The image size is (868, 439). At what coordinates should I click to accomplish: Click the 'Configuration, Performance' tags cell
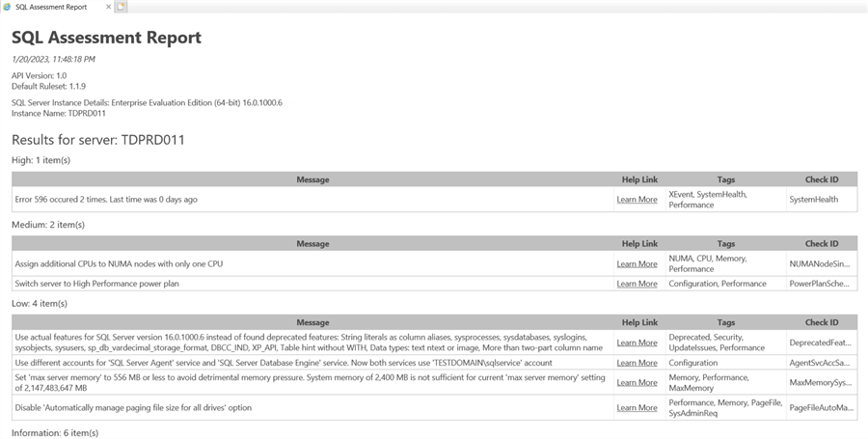click(x=725, y=284)
